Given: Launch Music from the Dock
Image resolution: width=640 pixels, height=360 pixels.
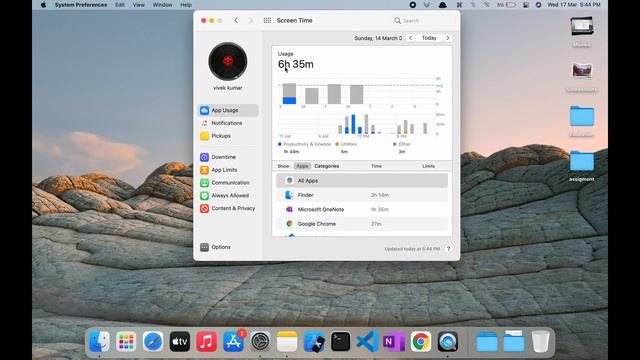Looking at the screenshot, I should [x=207, y=341].
